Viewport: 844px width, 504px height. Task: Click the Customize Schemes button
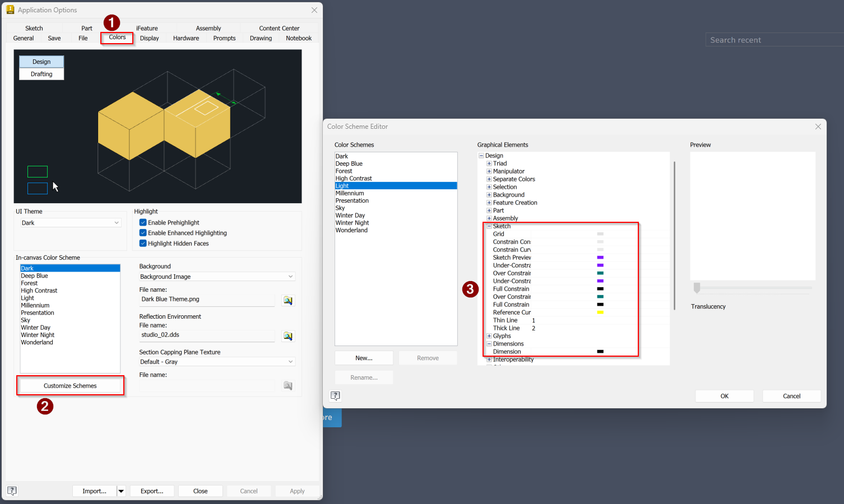[70, 385]
